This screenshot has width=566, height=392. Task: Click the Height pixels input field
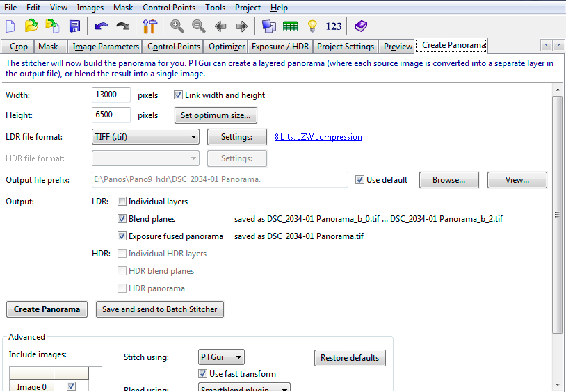(x=111, y=115)
